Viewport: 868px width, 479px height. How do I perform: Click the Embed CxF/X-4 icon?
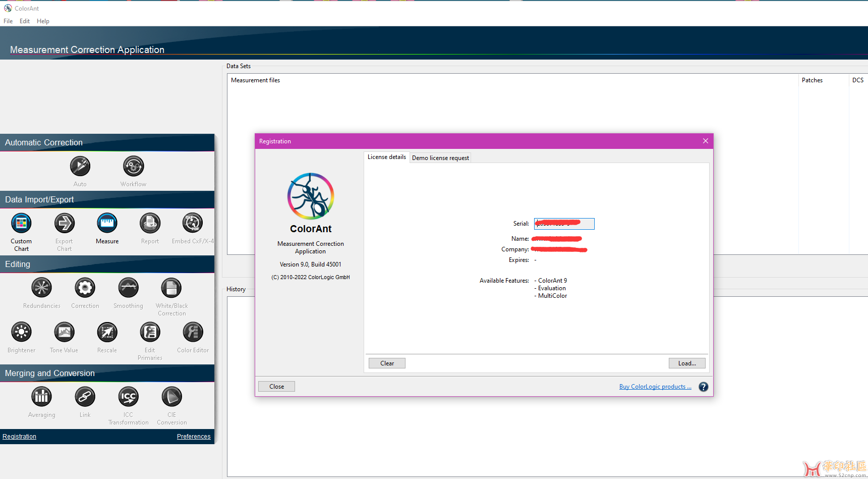coord(192,223)
